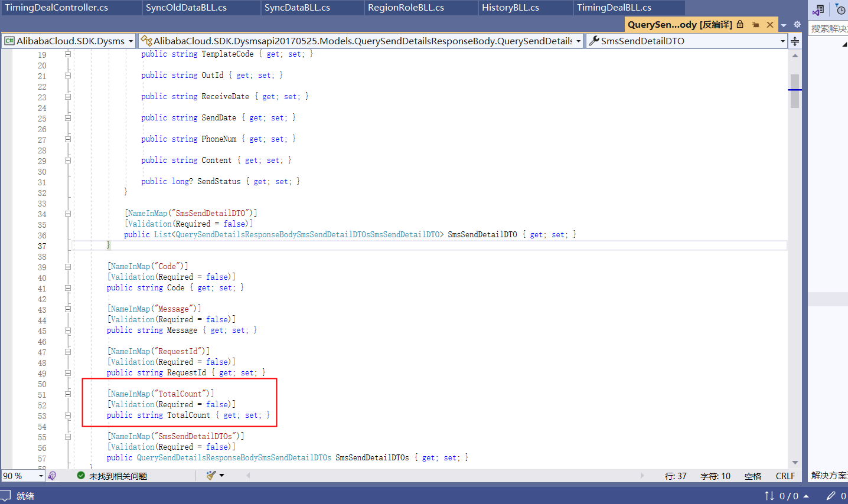Open the 90 % zoom level dropdown
848x504 pixels.
(x=41, y=476)
